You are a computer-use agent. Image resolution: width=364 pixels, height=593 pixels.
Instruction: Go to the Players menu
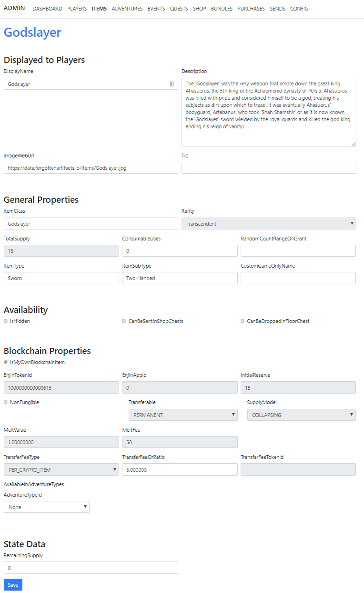click(77, 9)
